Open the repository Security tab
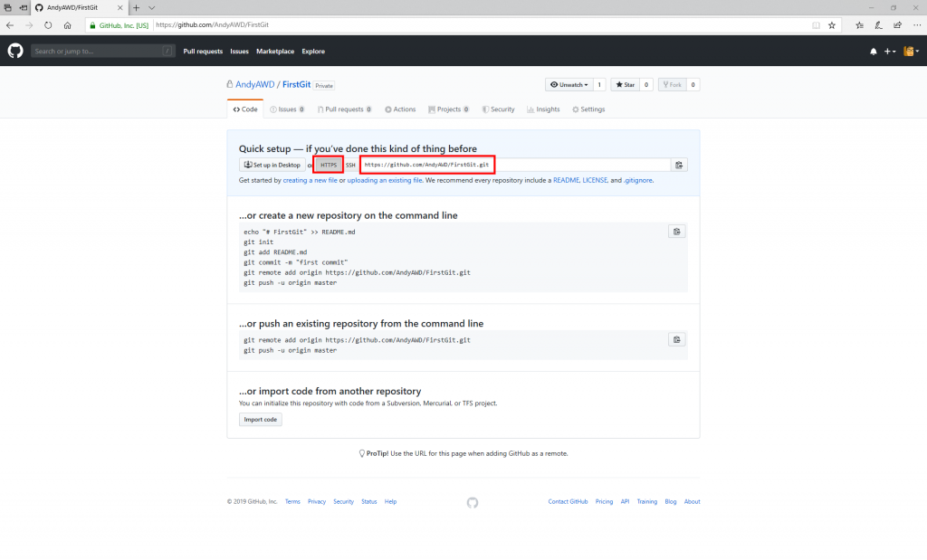The image size is (927, 560). (x=499, y=109)
